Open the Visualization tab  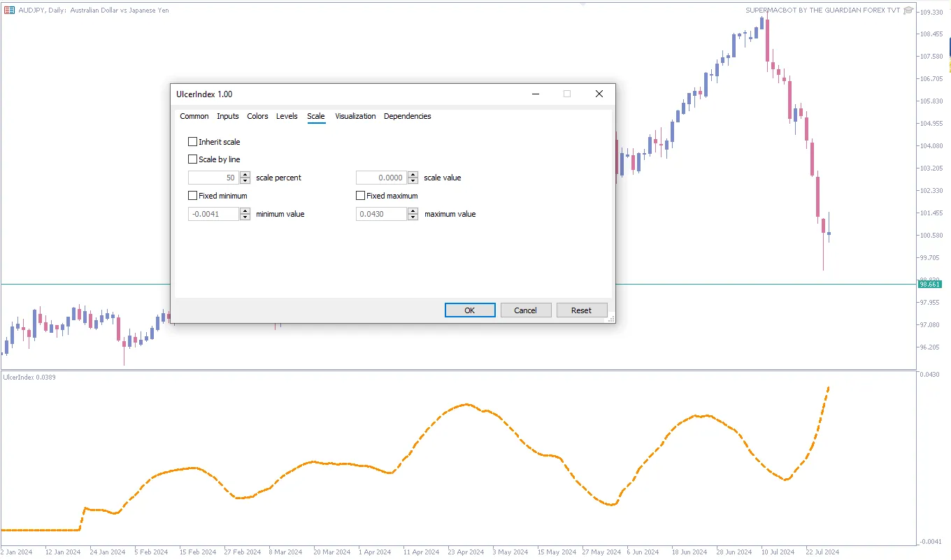coord(355,116)
